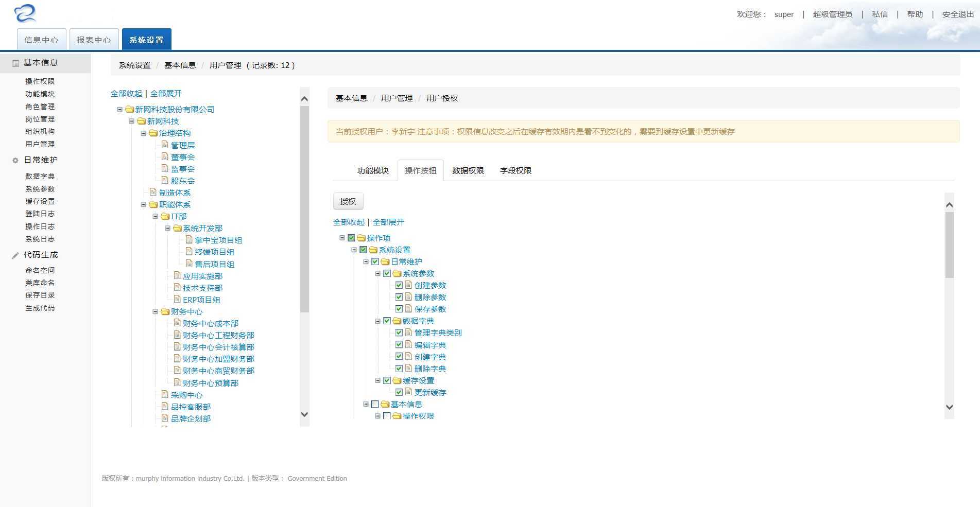Click 全部收起 above the permission tree
The height and width of the screenshot is (507, 980).
349,222
